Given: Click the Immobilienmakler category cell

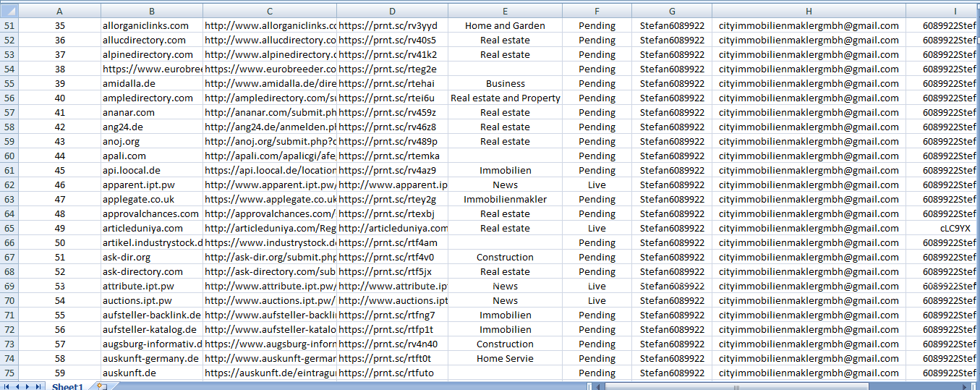Looking at the screenshot, I should coord(506,199).
